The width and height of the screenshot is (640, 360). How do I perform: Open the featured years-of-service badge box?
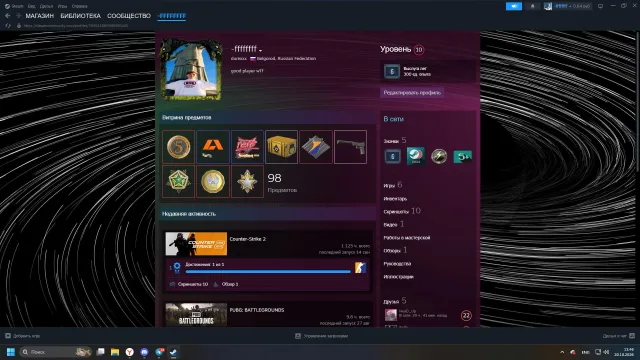pyautogui.click(x=428, y=71)
